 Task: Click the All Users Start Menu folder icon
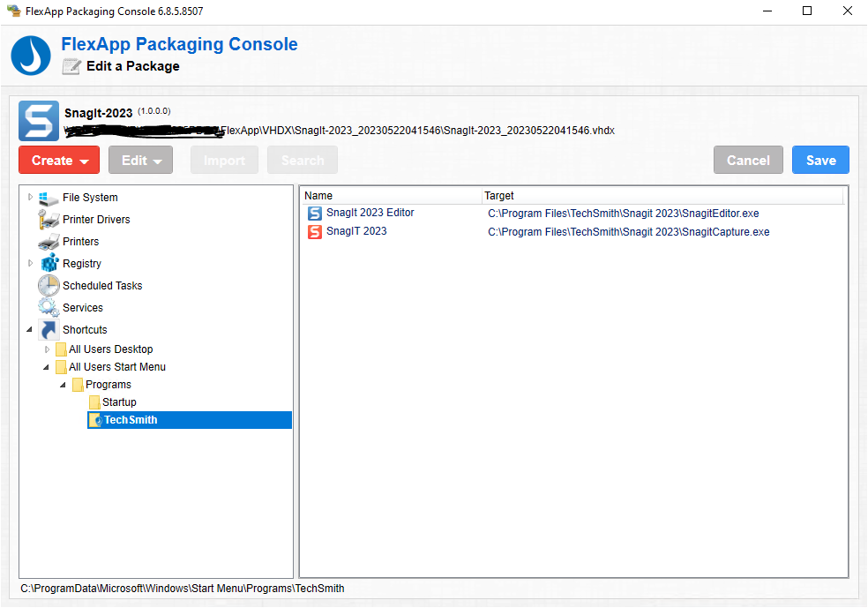[62, 367]
